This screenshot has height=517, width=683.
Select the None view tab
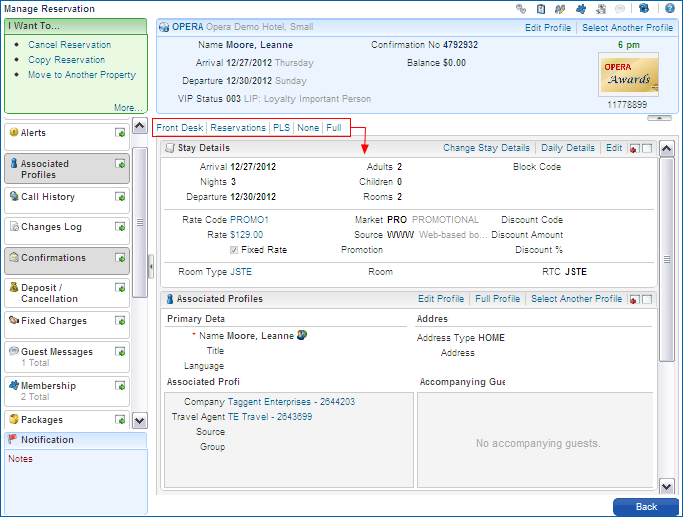click(308, 128)
